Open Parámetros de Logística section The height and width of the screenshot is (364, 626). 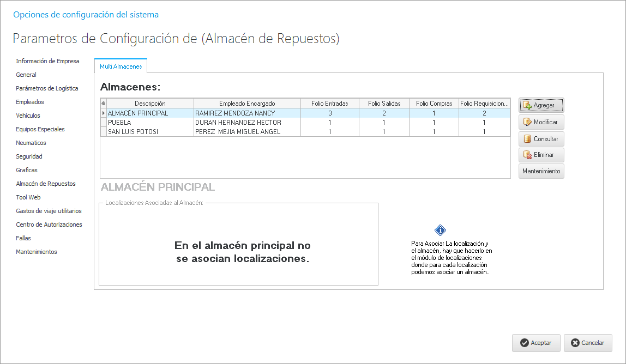pyautogui.click(x=47, y=88)
